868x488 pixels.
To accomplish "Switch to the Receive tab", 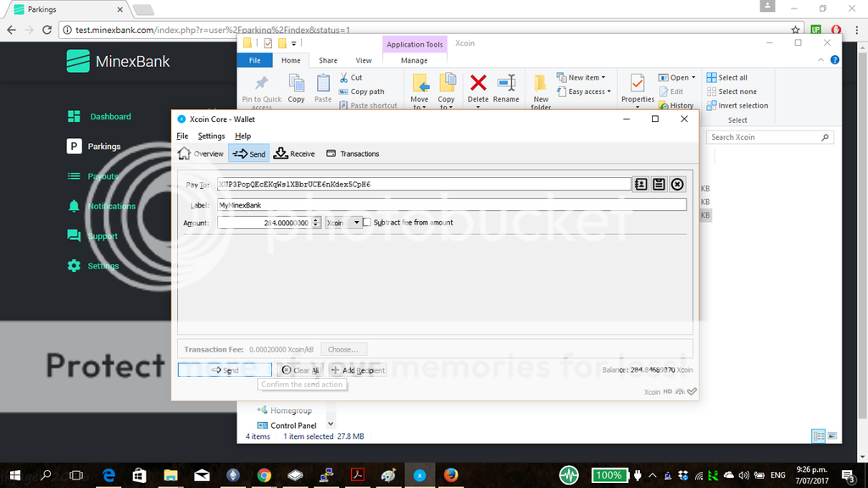I will tap(294, 154).
